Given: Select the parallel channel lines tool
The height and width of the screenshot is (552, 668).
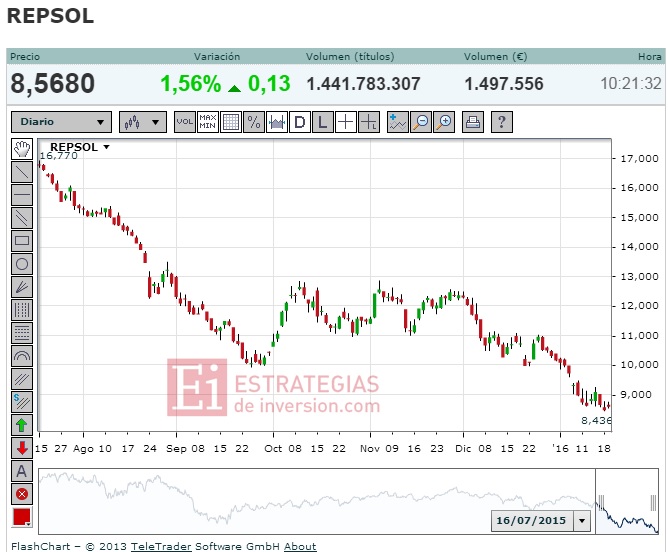Looking at the screenshot, I should [22, 218].
